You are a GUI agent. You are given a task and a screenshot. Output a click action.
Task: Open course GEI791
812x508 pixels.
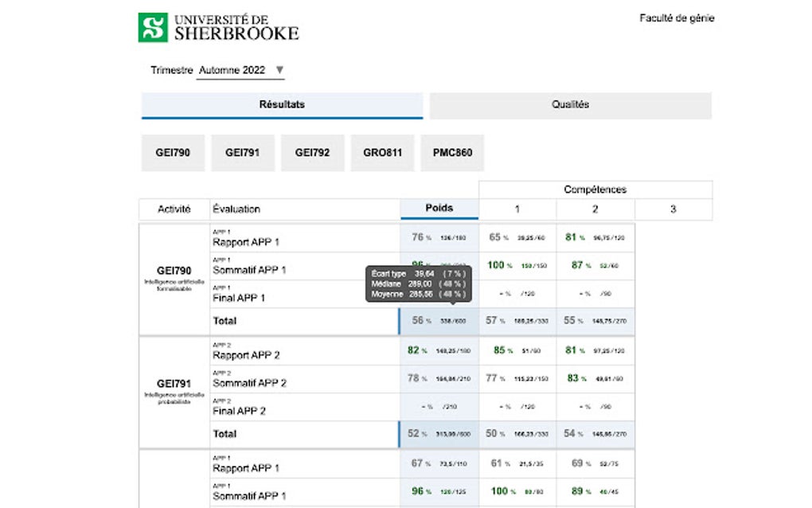(x=243, y=152)
